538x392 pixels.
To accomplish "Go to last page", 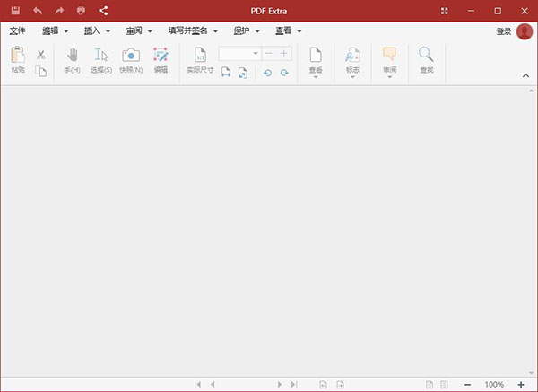I will [x=294, y=384].
